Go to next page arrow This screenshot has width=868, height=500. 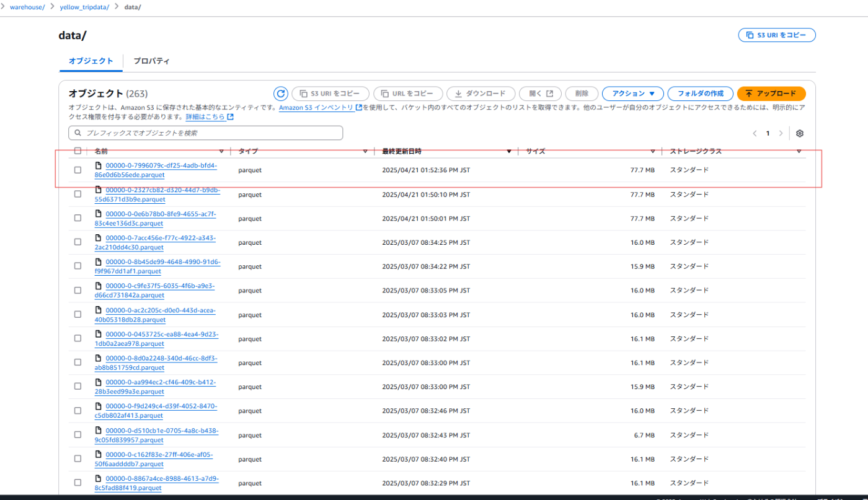(781, 133)
